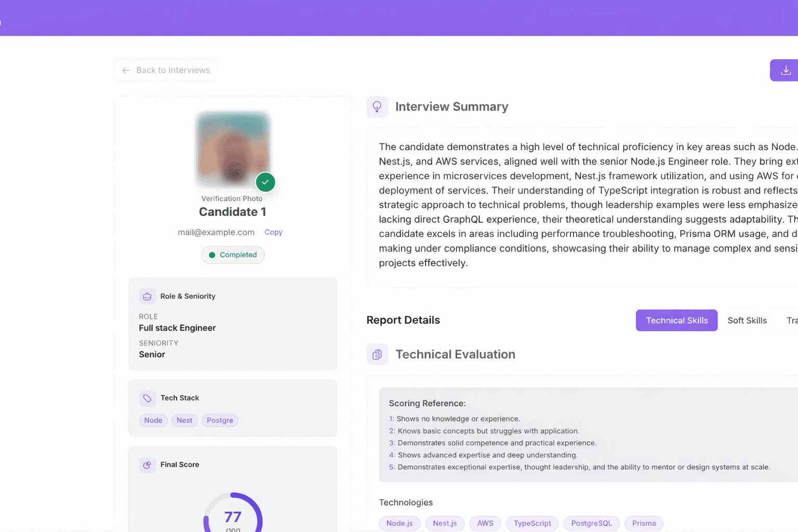
Task: Select the AWS technology chip
Action: coord(485,523)
